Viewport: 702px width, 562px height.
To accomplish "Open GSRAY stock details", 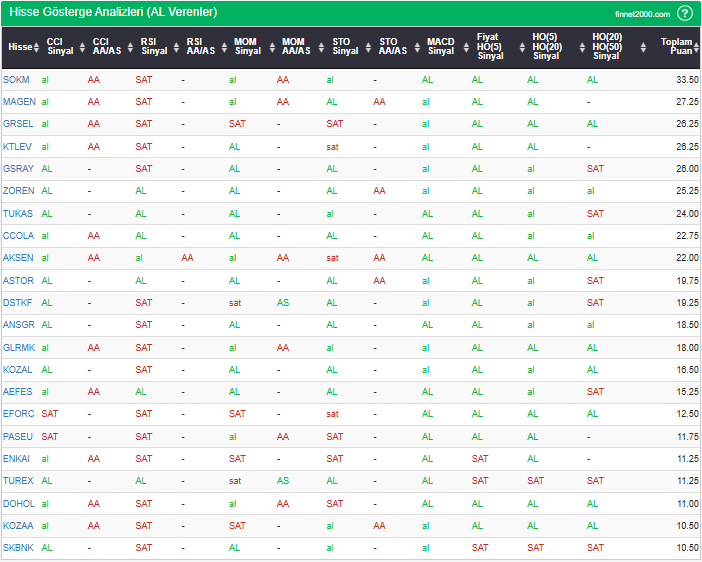I will click(x=19, y=168).
